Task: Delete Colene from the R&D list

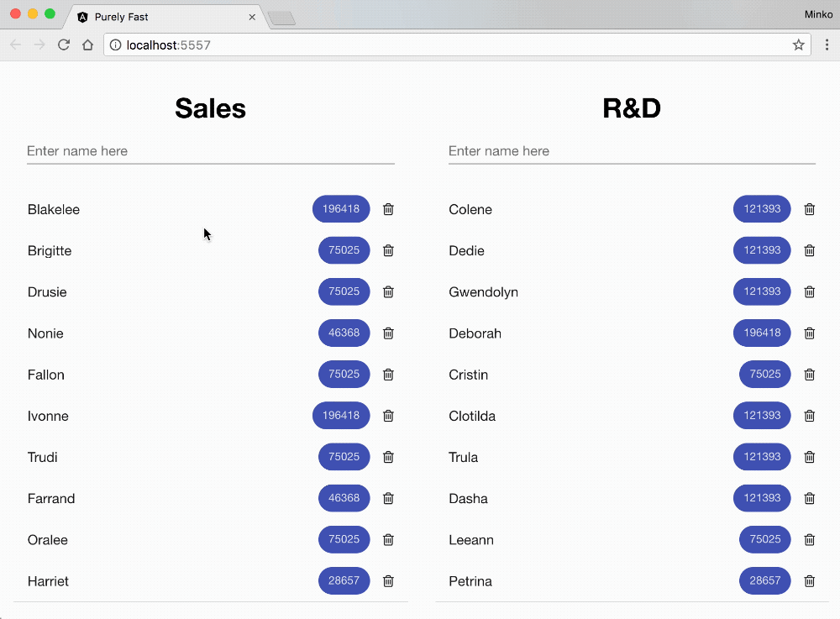Action: [810, 209]
